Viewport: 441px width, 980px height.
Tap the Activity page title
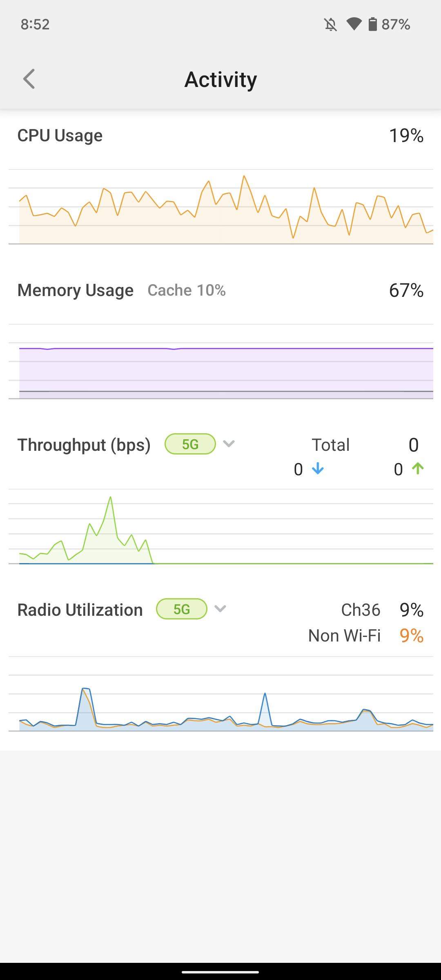pyautogui.click(x=220, y=79)
